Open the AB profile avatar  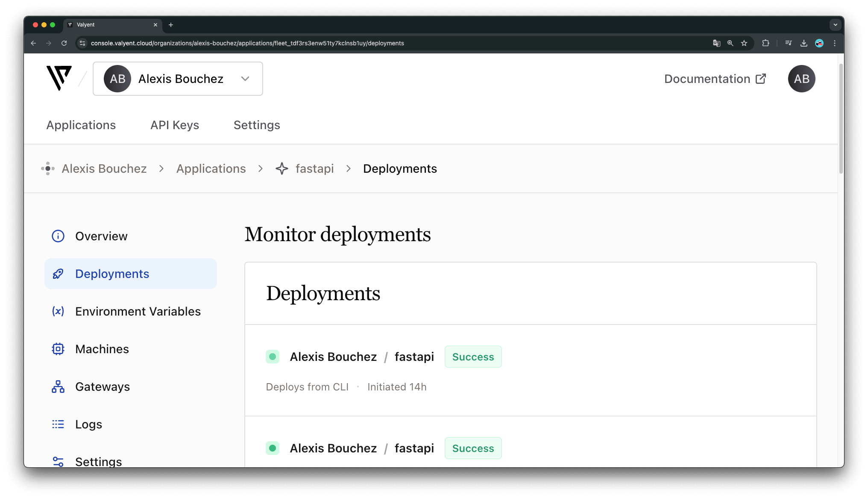pos(801,79)
